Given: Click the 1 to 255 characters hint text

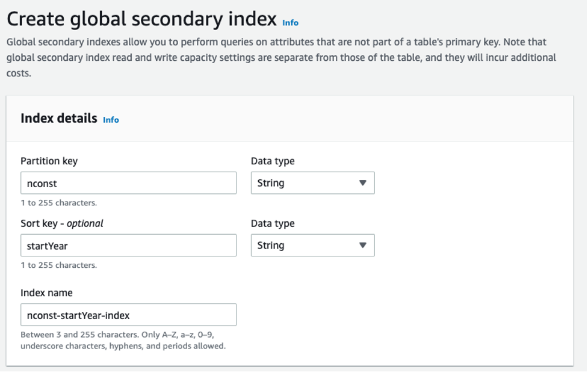Looking at the screenshot, I should click(55, 203).
